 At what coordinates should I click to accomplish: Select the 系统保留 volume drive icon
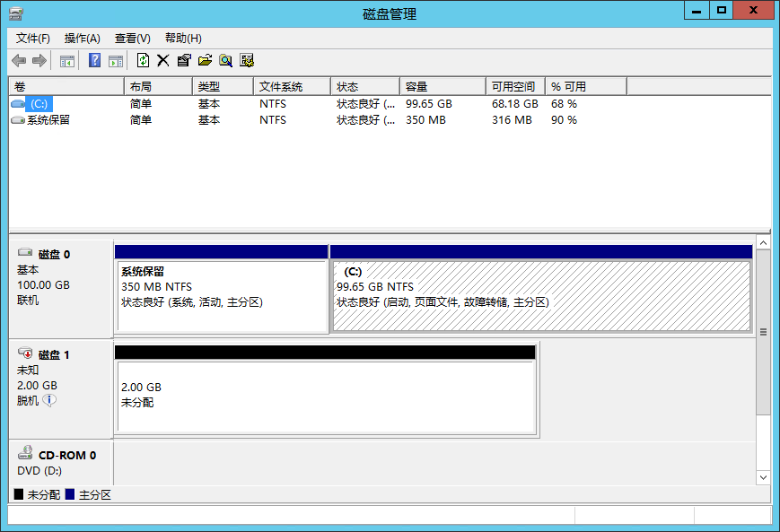click(x=18, y=120)
